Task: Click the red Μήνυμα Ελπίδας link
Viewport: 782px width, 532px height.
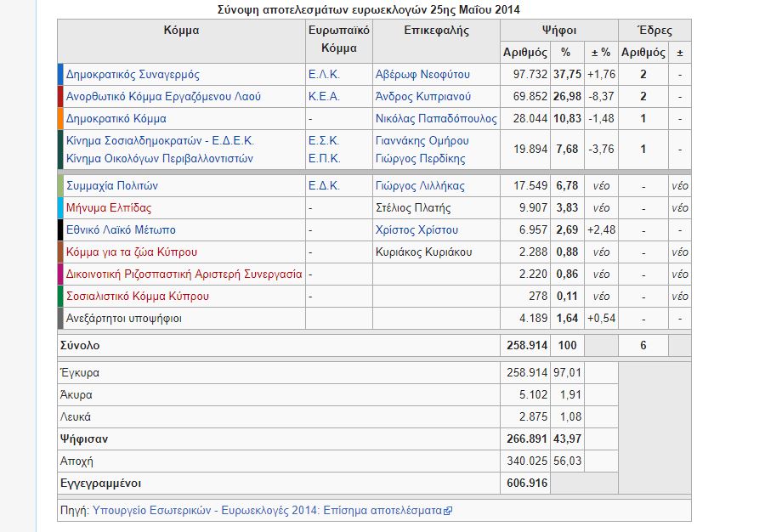Action: 109,208
